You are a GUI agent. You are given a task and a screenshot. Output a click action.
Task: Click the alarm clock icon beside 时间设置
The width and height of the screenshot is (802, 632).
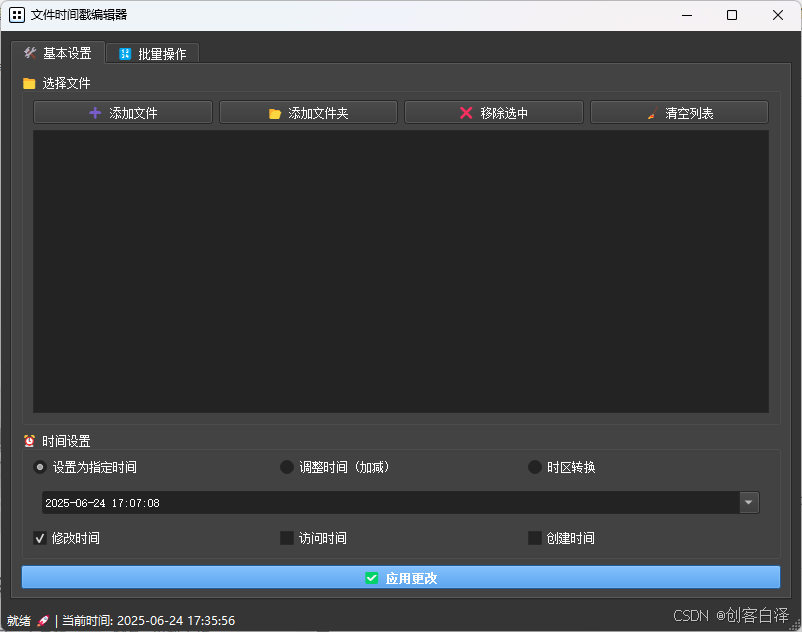pos(29,441)
